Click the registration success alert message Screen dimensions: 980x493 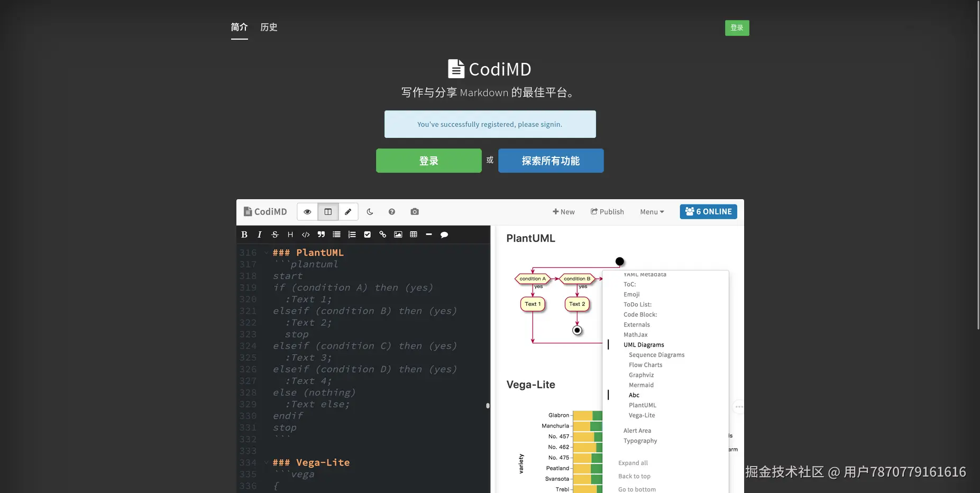(x=490, y=124)
